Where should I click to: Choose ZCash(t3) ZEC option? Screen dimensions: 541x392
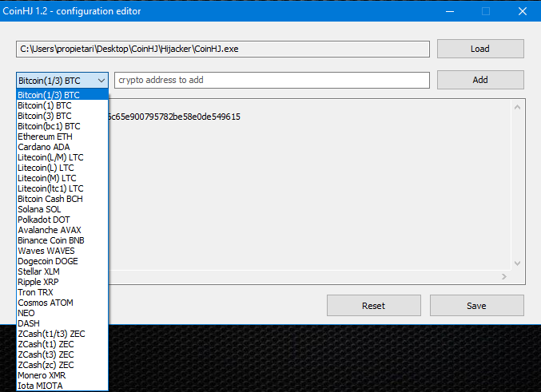click(x=62, y=354)
